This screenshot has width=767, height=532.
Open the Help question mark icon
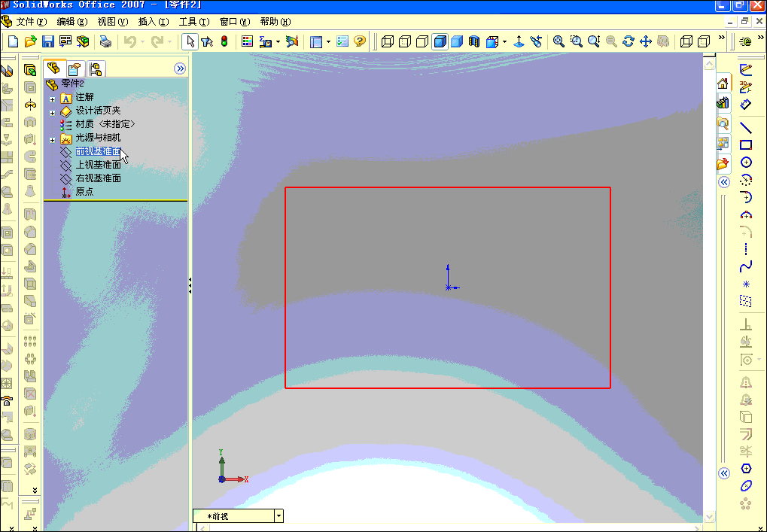point(360,41)
